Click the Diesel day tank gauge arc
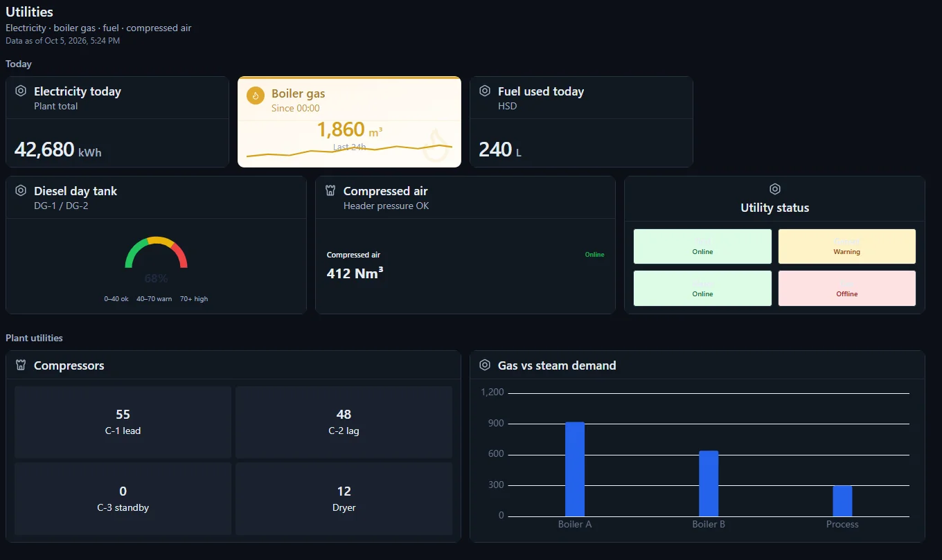 157,252
